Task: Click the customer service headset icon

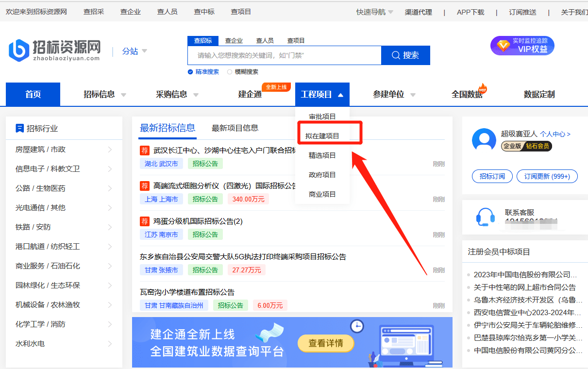Action: (x=485, y=217)
